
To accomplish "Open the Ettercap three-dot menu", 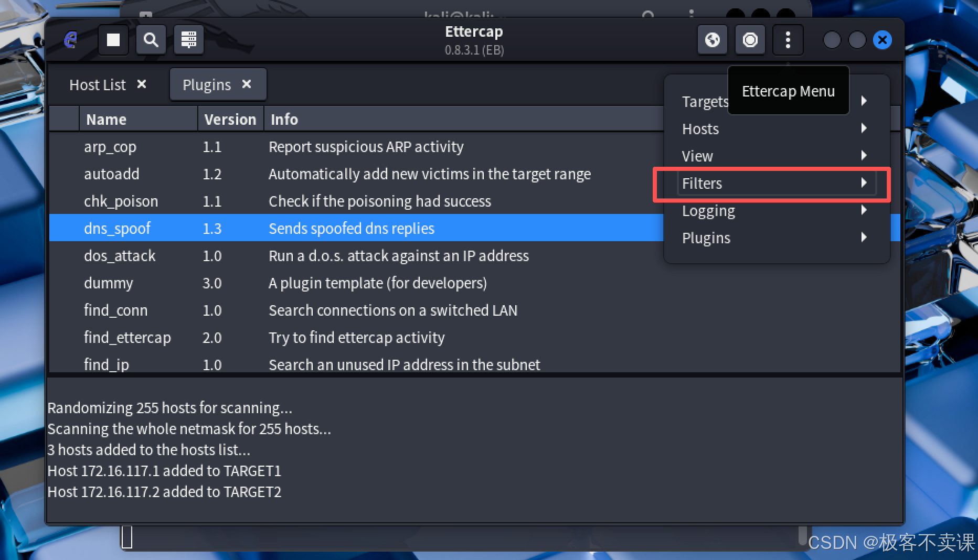I will coord(788,40).
